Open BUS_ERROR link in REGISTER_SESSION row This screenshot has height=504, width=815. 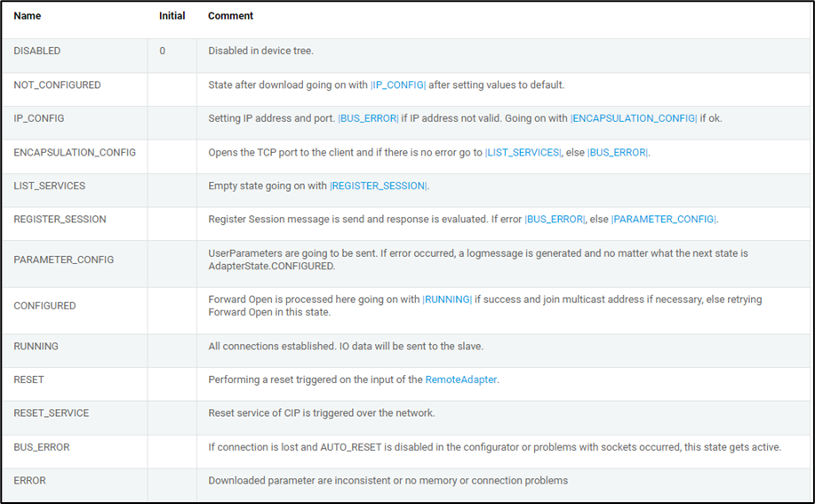click(555, 219)
